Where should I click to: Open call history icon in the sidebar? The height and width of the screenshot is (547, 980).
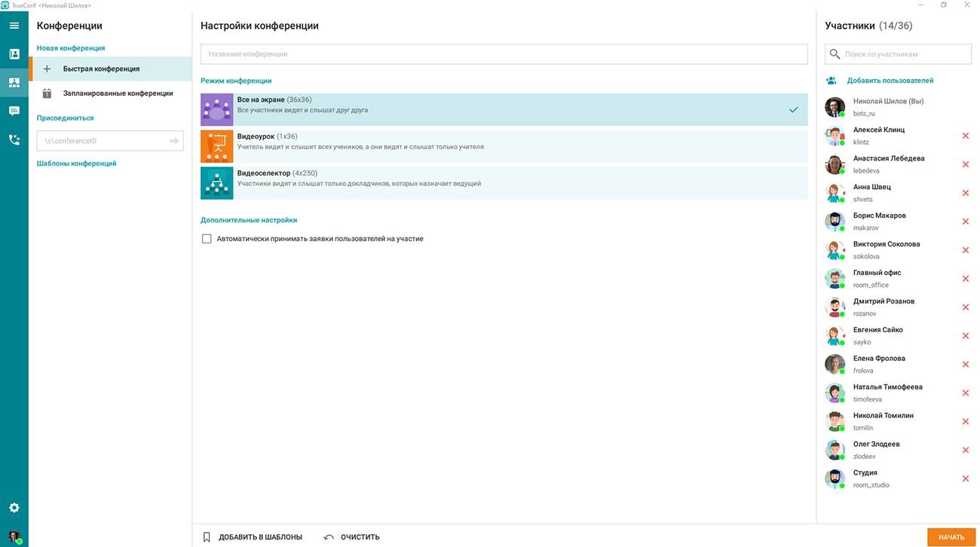14,139
